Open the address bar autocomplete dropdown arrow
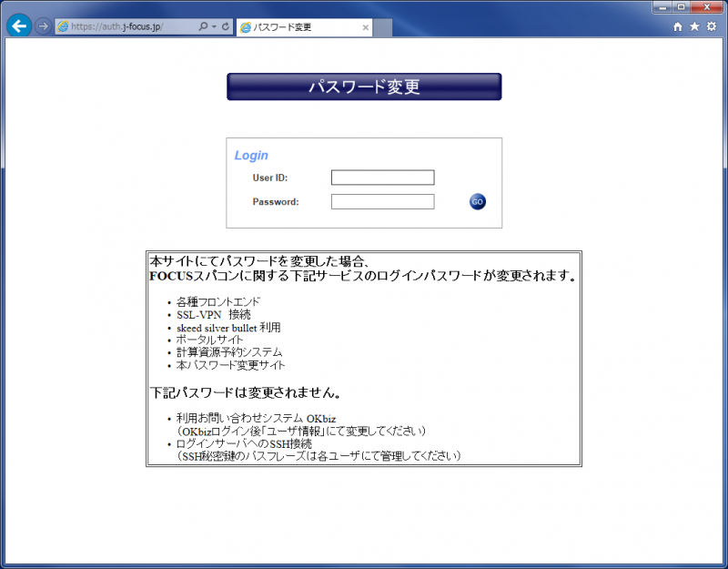The image size is (728, 569). [214, 27]
